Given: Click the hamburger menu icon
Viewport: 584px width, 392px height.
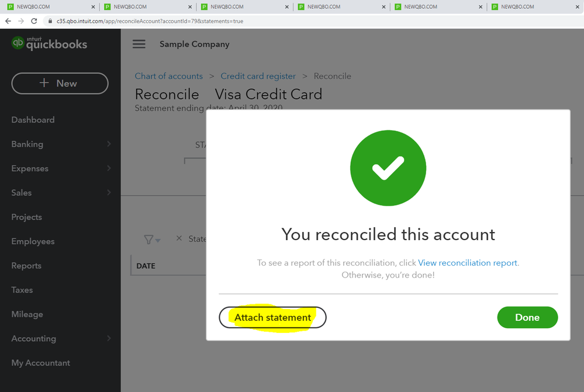Looking at the screenshot, I should pos(139,44).
